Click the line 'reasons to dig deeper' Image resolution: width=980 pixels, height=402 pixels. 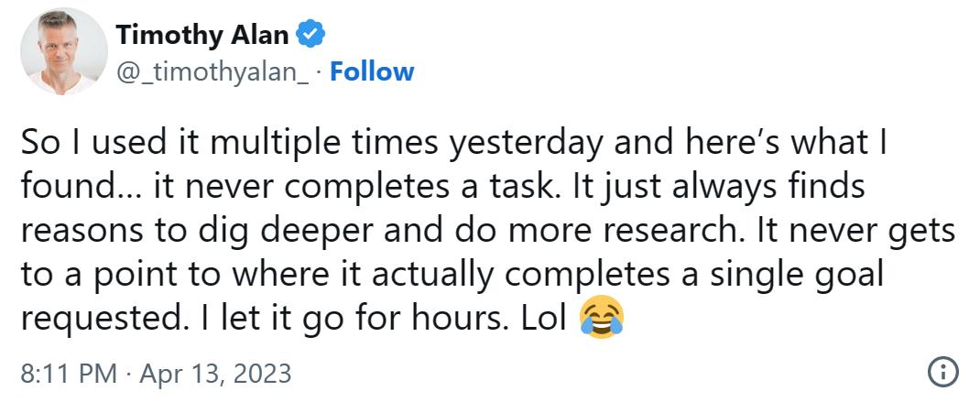point(488,232)
